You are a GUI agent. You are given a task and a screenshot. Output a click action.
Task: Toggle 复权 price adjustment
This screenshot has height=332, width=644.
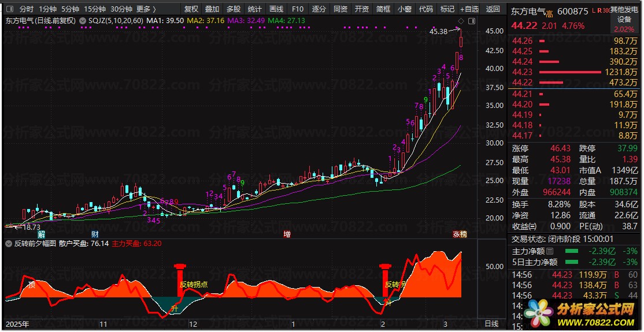tap(191, 9)
